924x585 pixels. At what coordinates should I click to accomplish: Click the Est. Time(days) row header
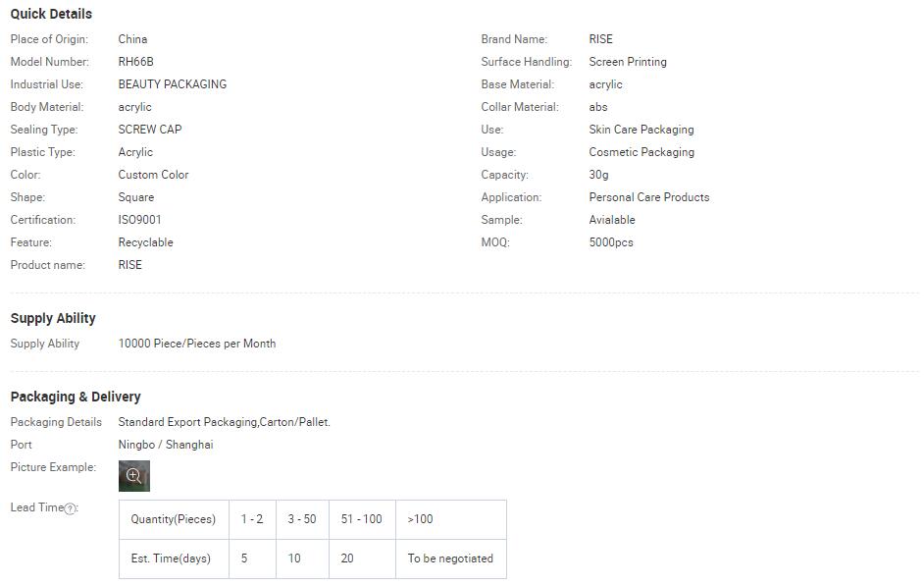(174, 558)
